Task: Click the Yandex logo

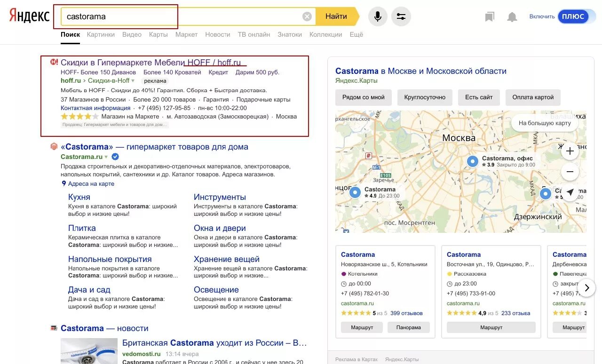Action: click(29, 16)
